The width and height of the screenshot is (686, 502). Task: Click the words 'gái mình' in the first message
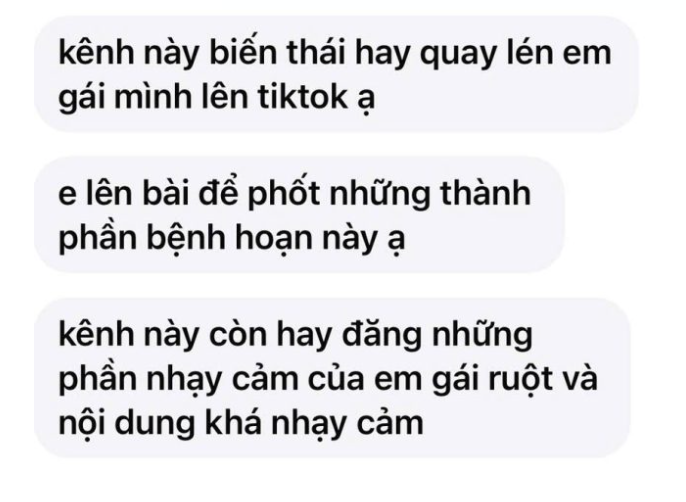pos(126,98)
